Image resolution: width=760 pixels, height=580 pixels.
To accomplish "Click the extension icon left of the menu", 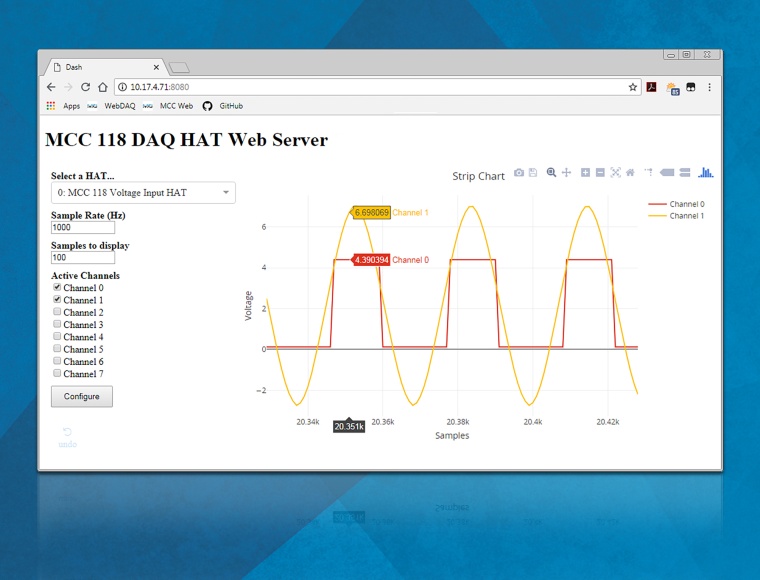I will [691, 87].
